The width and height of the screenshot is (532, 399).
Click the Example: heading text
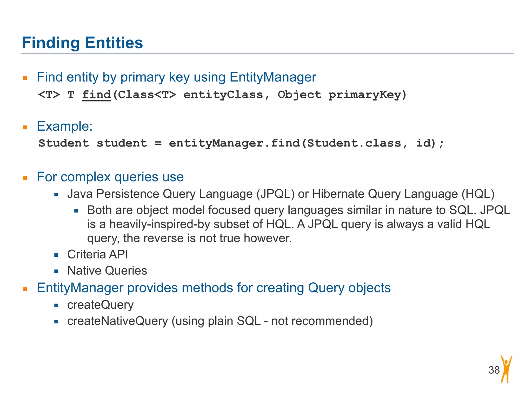[x=65, y=127]
